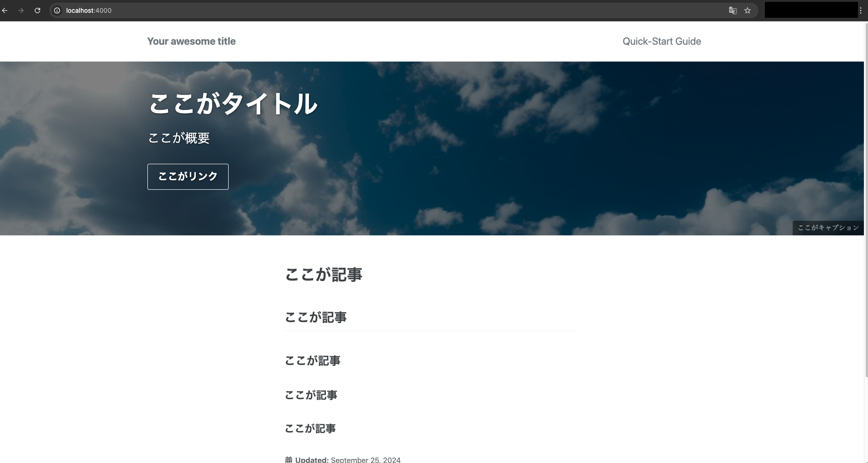
Task: Click the ここがキャプション image caption
Action: point(828,228)
